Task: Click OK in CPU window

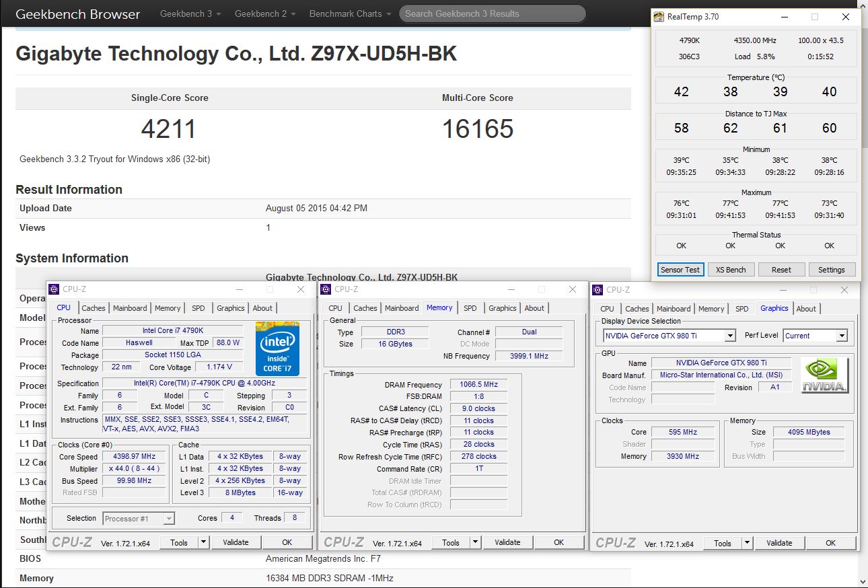Action: click(287, 542)
